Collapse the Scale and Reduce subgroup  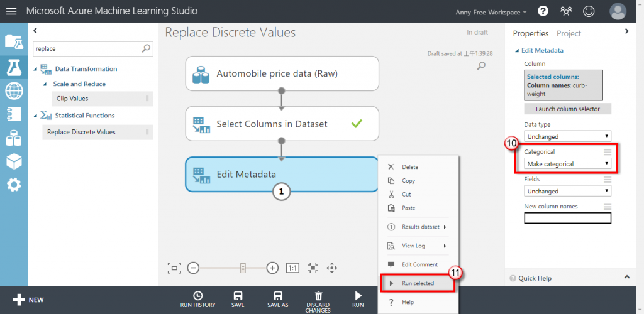45,84
